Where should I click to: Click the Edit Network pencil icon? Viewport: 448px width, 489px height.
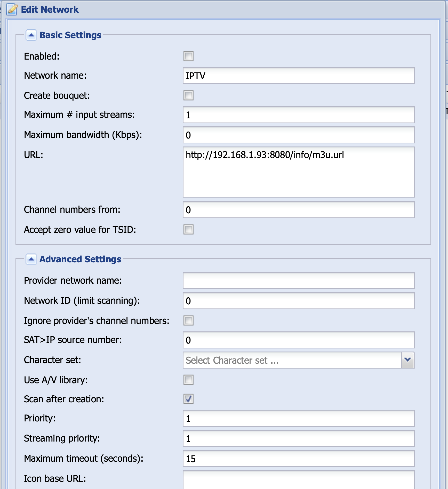pyautogui.click(x=12, y=9)
